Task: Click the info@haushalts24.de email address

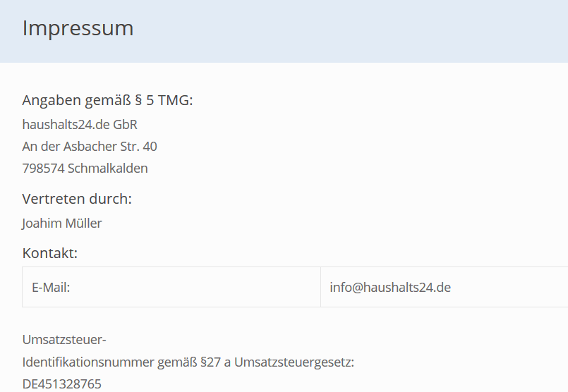Action: pyautogui.click(x=390, y=288)
